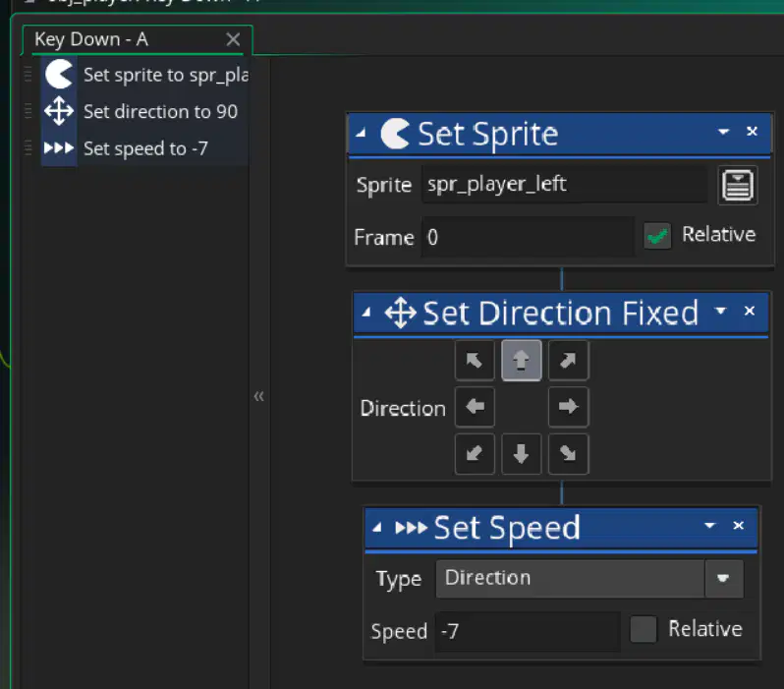Toggle the left direction arrow

pyautogui.click(x=475, y=407)
